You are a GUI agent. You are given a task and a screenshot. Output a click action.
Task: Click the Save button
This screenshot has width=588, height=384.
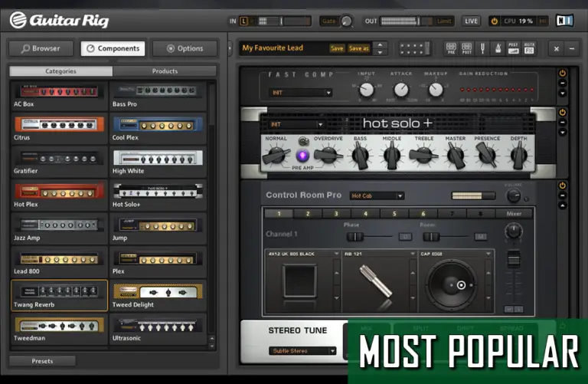pyautogui.click(x=337, y=48)
